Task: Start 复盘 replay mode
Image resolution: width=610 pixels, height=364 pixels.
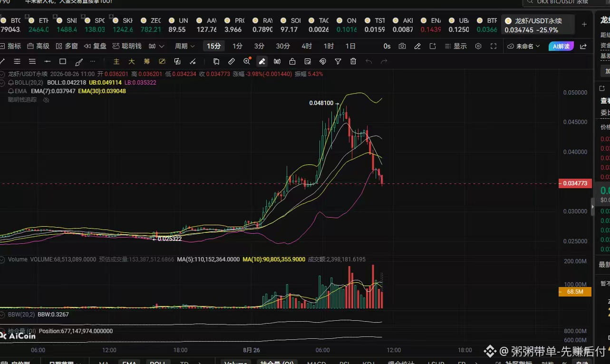Action: click(x=95, y=46)
